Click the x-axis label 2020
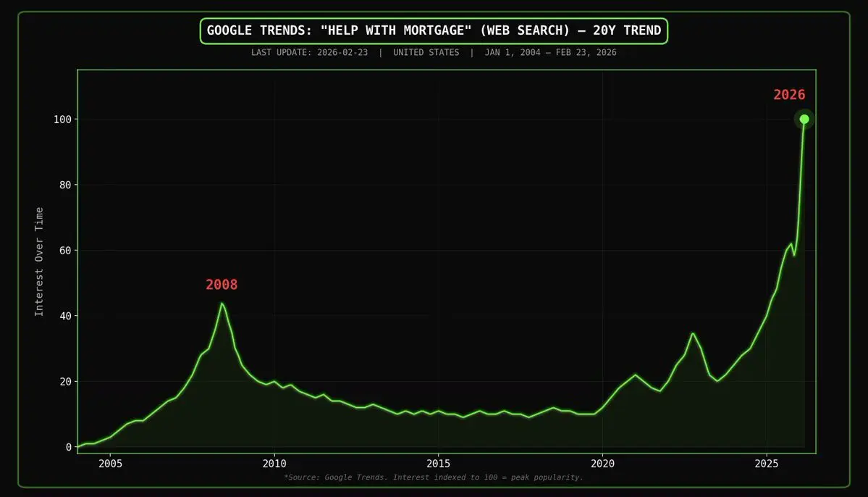This screenshot has height=497, width=868. coord(602,464)
